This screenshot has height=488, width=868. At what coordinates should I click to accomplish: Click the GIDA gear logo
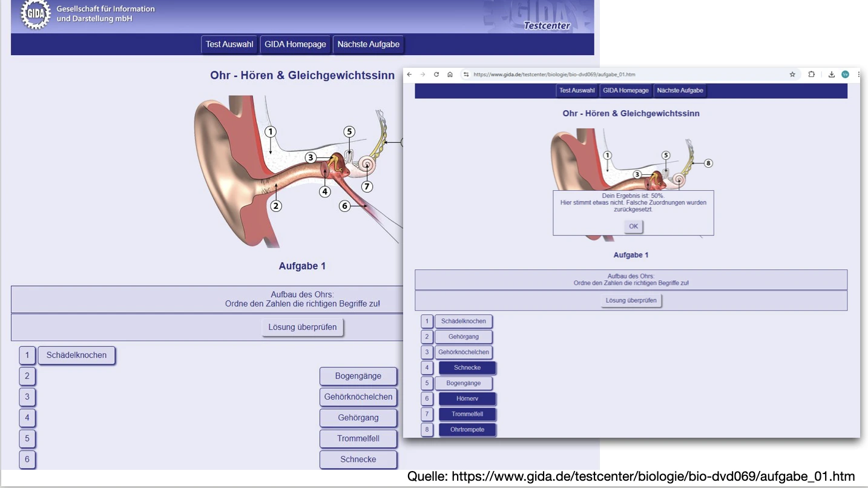pyautogui.click(x=36, y=13)
